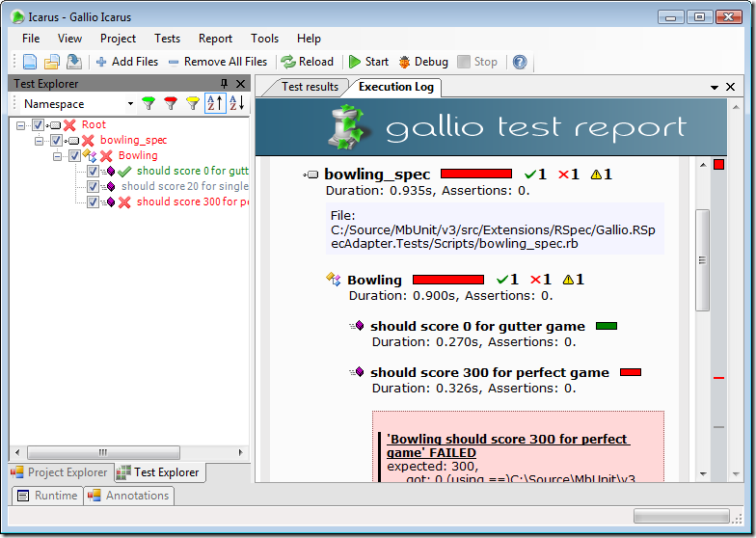Select the bowling_spec tree item

tap(133, 141)
